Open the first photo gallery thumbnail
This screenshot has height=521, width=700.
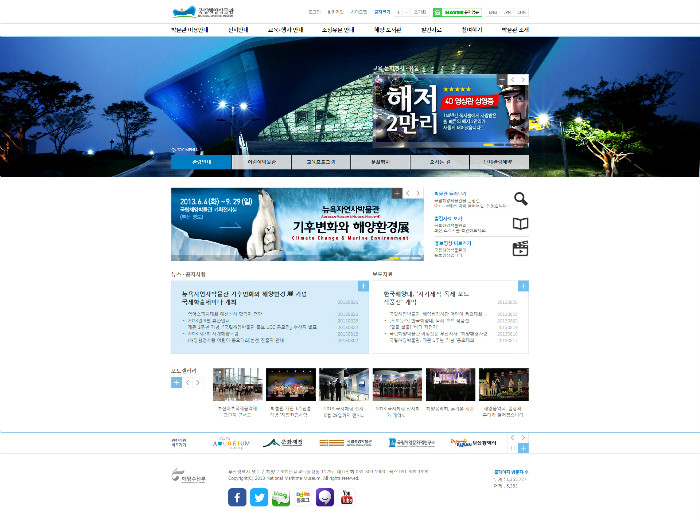[x=238, y=384]
